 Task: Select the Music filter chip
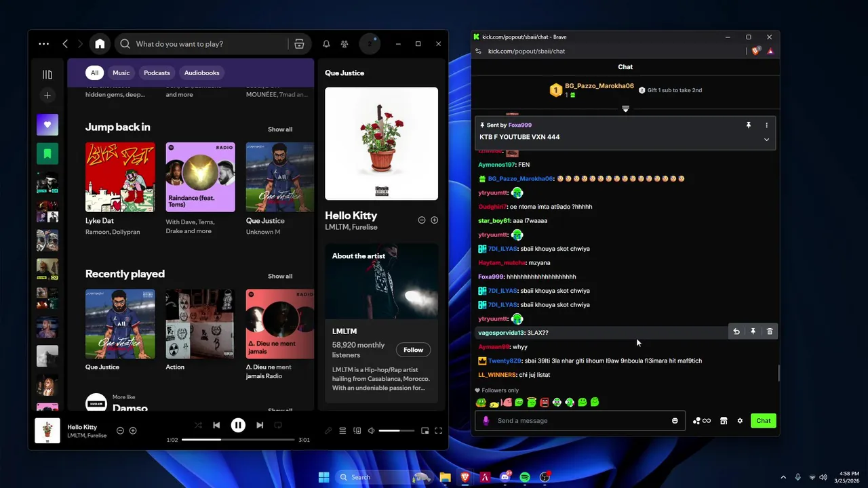click(x=121, y=73)
